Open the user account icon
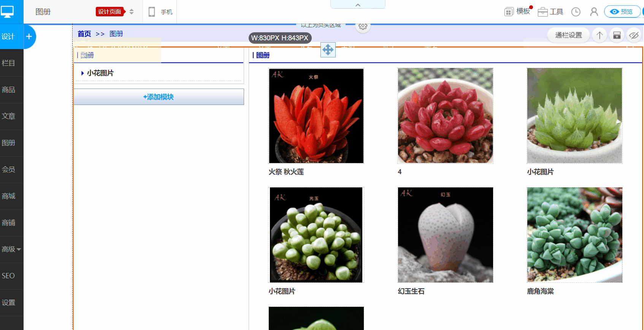This screenshot has width=644, height=330. (594, 12)
